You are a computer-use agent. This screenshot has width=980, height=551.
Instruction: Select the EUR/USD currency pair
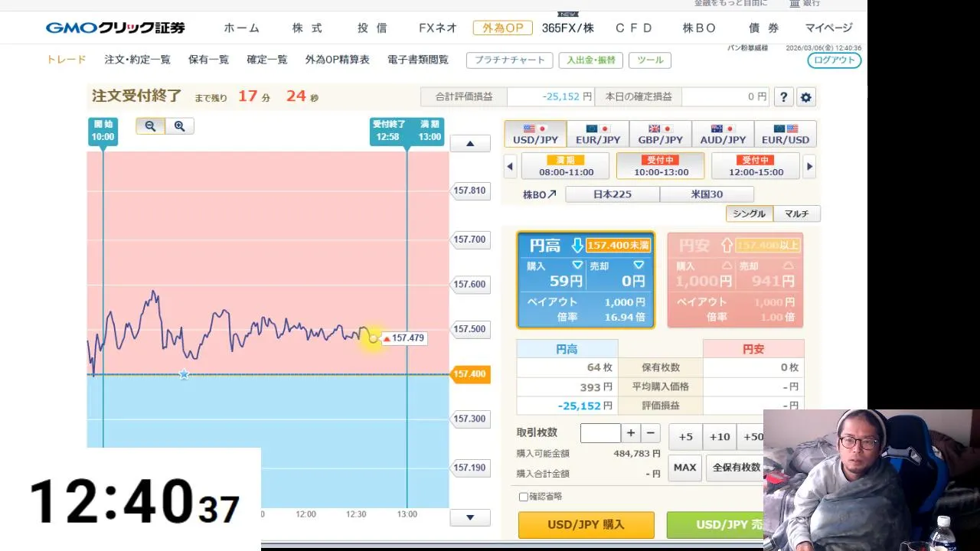(786, 134)
